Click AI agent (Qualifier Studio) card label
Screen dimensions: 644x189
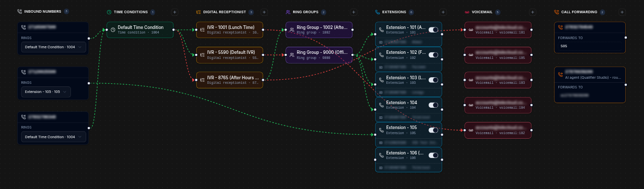click(593, 78)
